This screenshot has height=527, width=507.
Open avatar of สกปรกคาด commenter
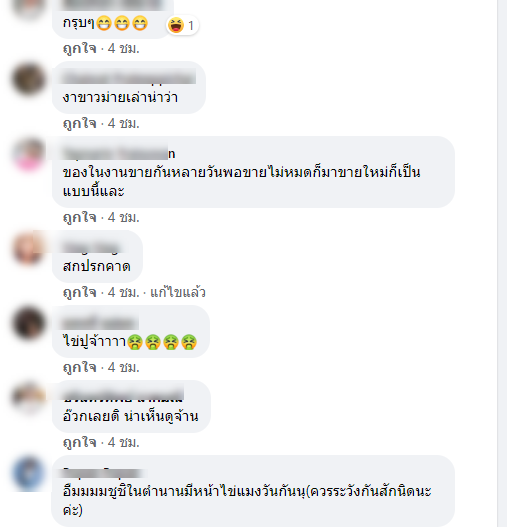click(29, 249)
